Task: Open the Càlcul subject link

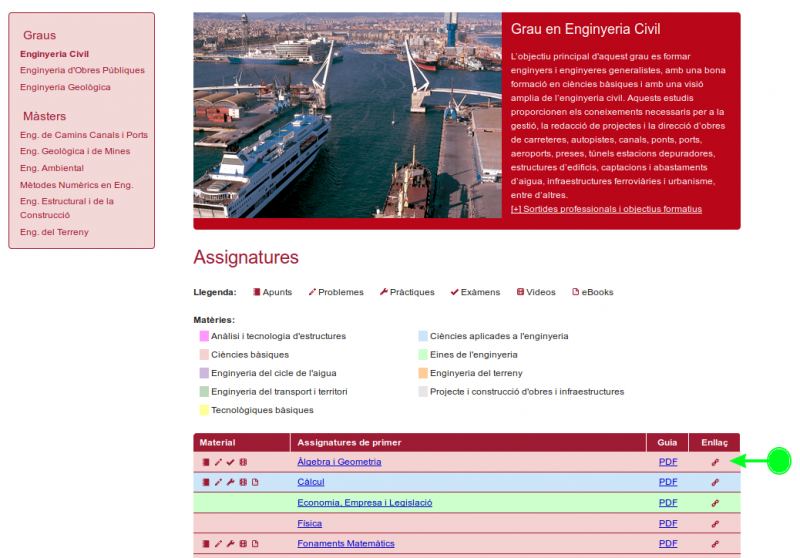Action: (311, 482)
